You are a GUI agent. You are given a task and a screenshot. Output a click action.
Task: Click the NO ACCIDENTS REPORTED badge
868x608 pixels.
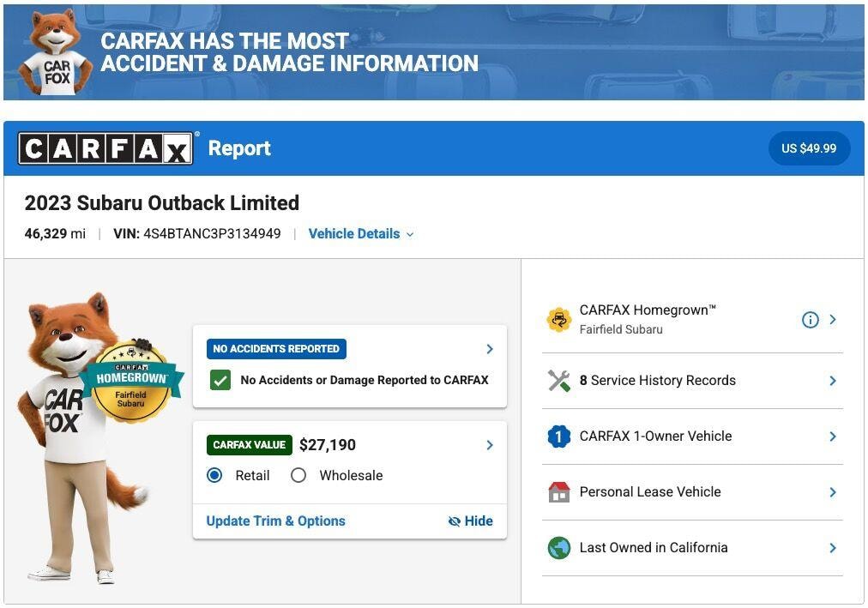(x=276, y=349)
